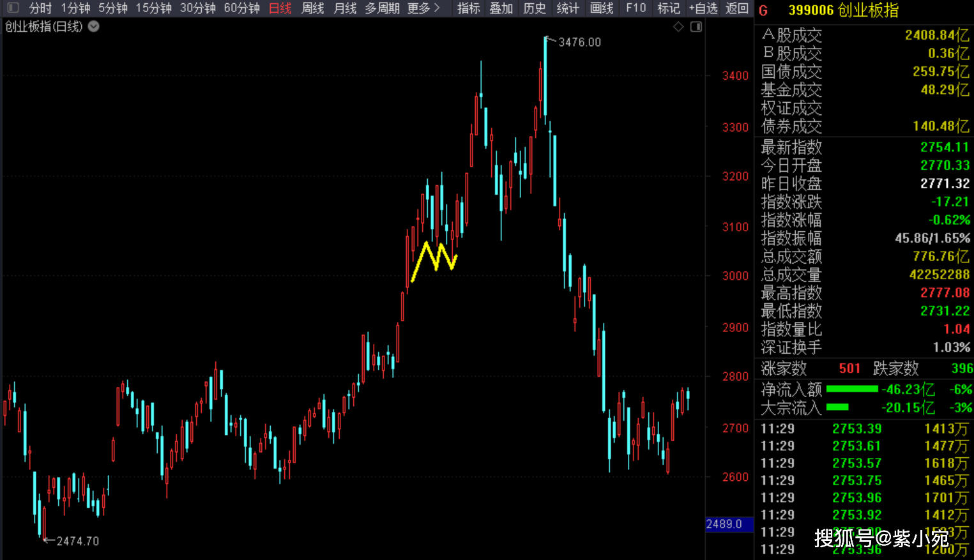Toggle the side panel icon above chart

696,27
